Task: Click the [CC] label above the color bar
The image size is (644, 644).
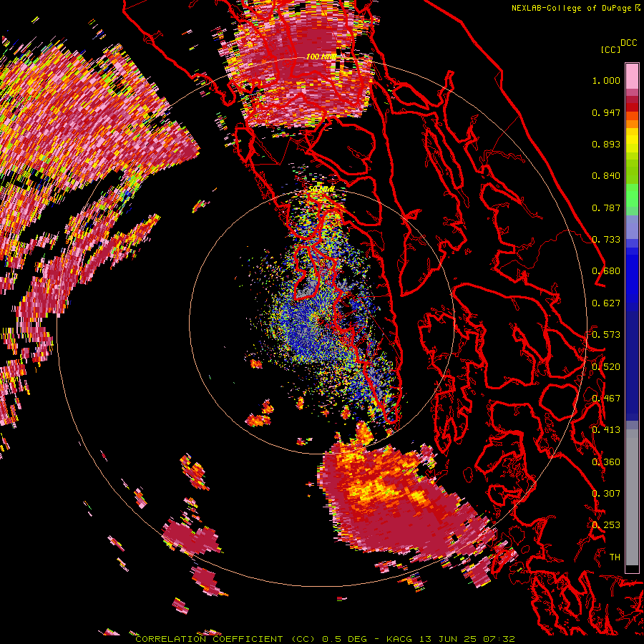Action: [611, 49]
